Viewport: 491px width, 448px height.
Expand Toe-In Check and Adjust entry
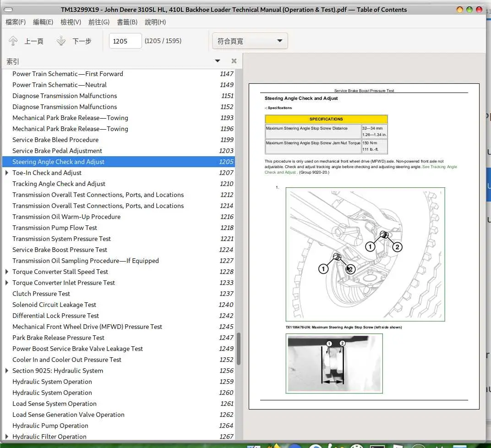(6, 173)
